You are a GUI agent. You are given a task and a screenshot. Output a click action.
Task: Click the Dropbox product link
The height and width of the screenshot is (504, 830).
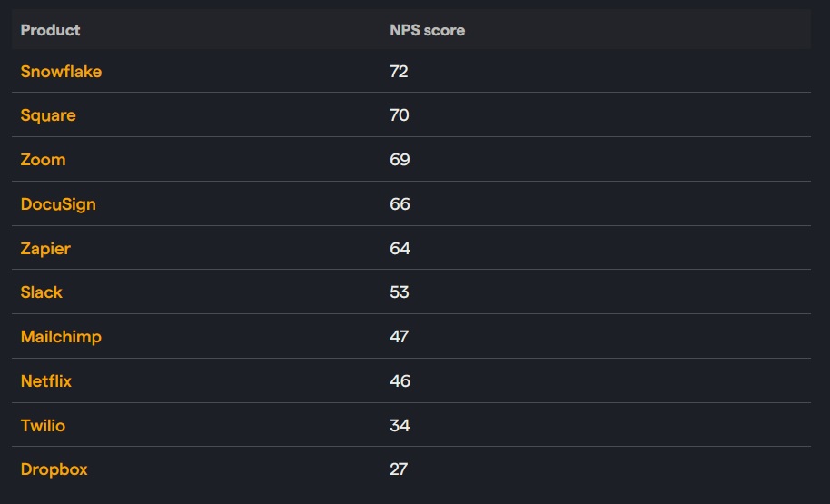click(x=54, y=469)
